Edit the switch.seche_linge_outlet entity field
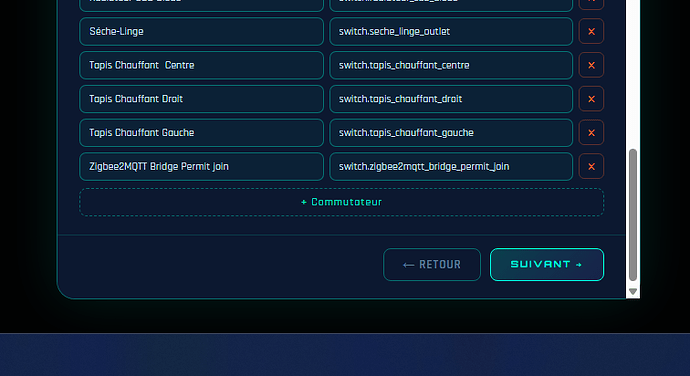Image resolution: width=690 pixels, height=376 pixels. [x=451, y=31]
